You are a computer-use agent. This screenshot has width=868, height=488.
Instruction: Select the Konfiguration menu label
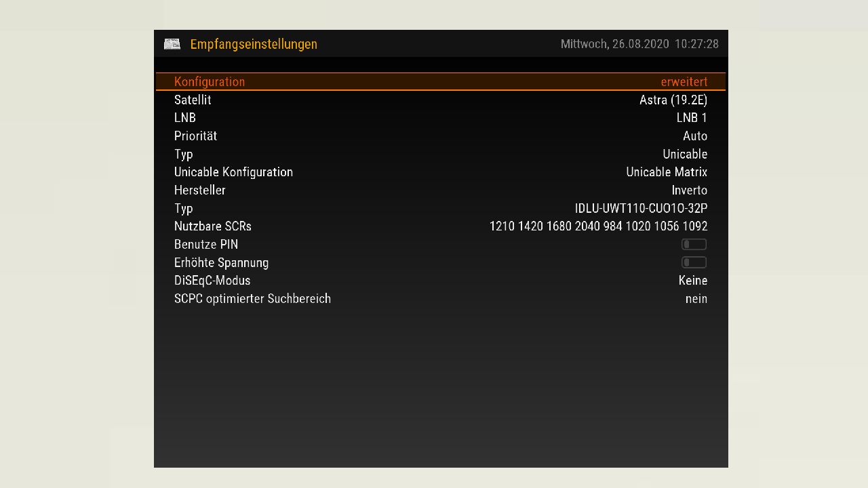click(x=210, y=81)
